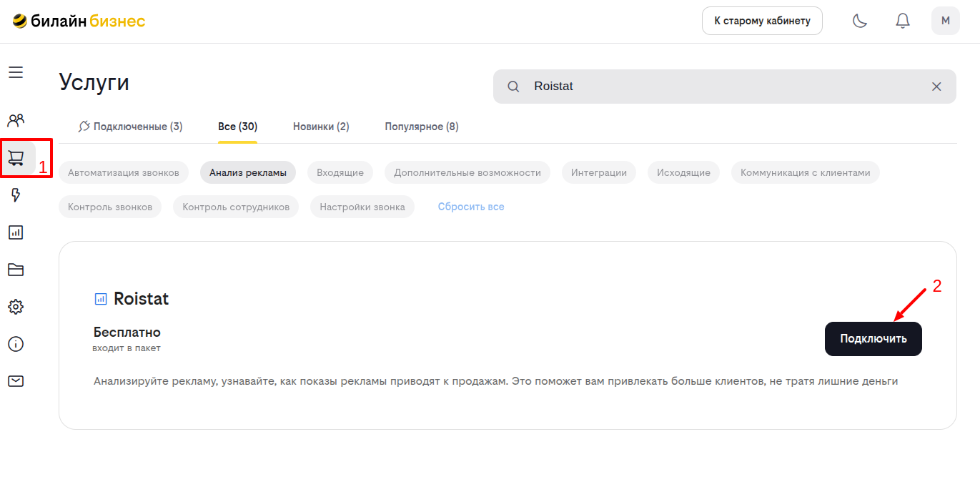Select the Коммуникация с клиентами filter chip
Image resolution: width=980 pixels, height=492 pixels.
[x=806, y=172]
